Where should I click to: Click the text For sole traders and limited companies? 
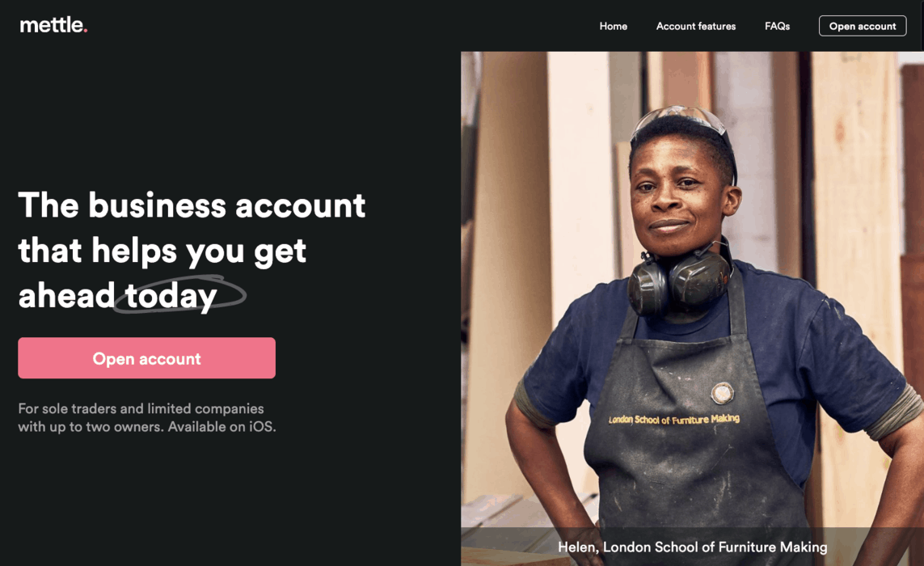point(141,408)
